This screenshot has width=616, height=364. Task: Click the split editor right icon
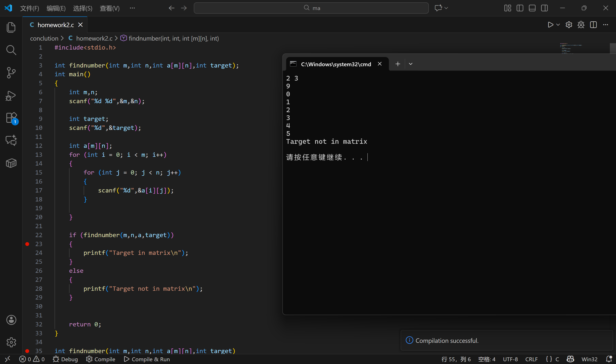pos(593,25)
